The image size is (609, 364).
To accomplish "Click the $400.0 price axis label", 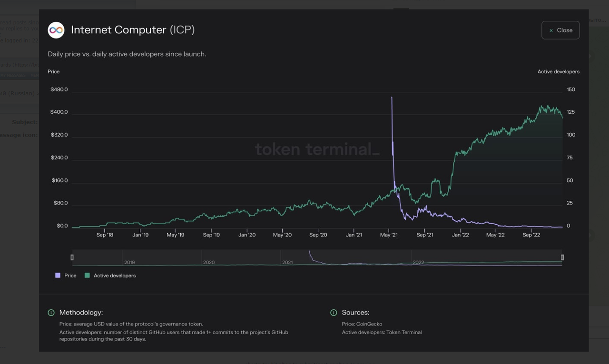I will pyautogui.click(x=59, y=112).
